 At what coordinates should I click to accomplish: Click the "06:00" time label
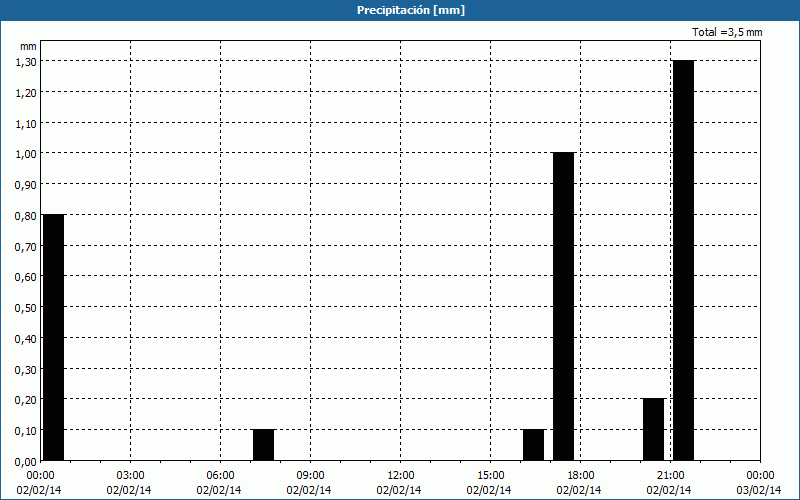click(x=220, y=476)
